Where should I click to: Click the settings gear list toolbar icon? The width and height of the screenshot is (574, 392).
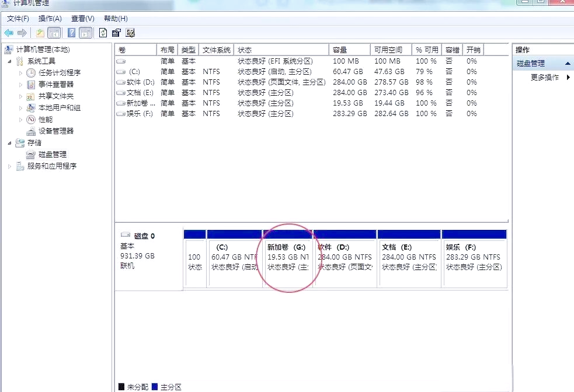point(130,33)
